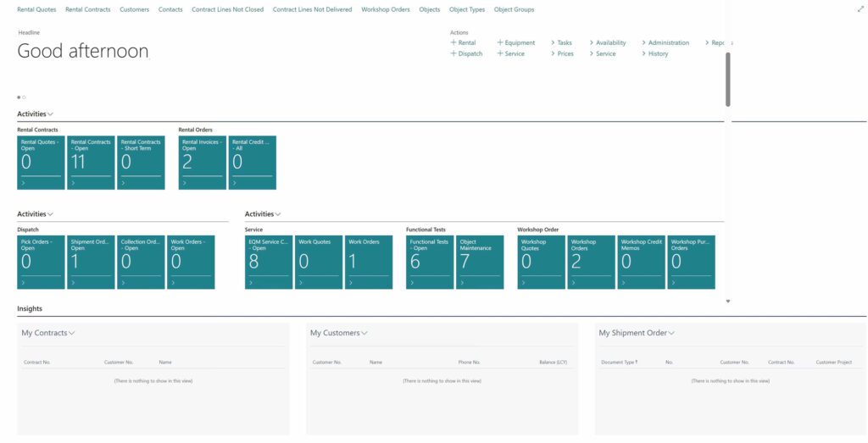This screenshot has width=868, height=443.
Task: Open the Functional Tests - Open tile
Action: (x=430, y=262)
